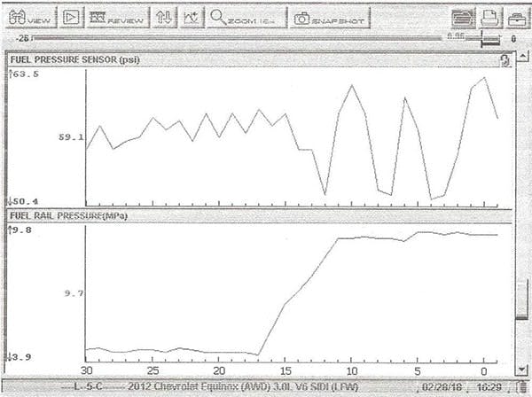Click the 0 time axis label

484,371
